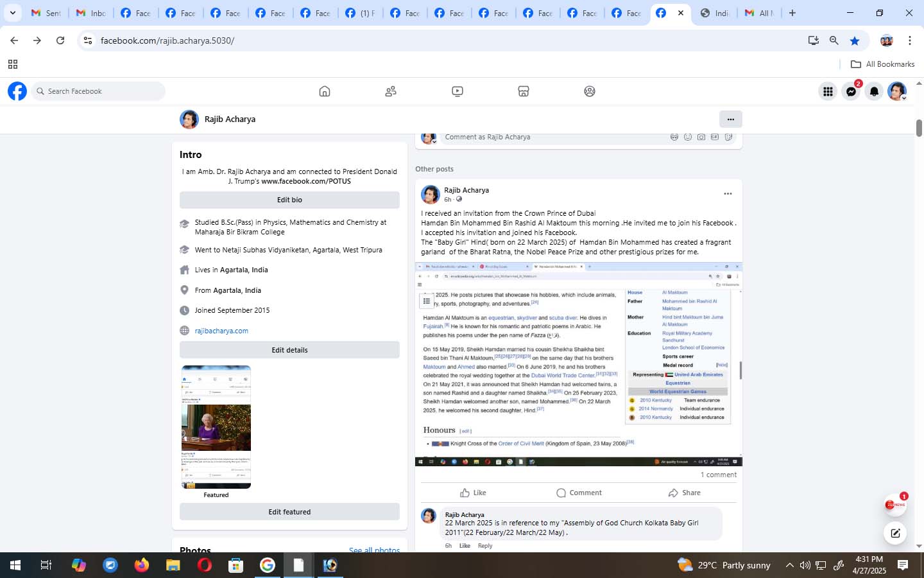Switch to the Gmail Inbox tab
Viewport: 924px width, 578px height.
click(x=91, y=13)
